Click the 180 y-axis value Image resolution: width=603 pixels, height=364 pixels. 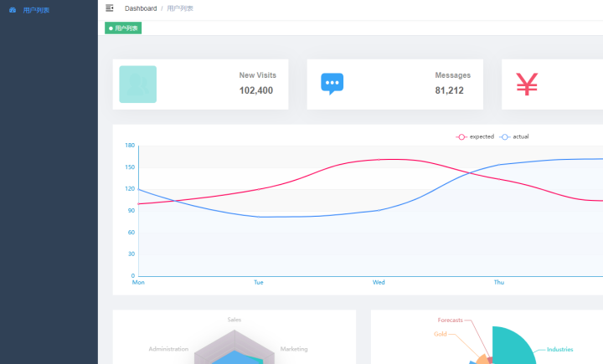[130, 146]
